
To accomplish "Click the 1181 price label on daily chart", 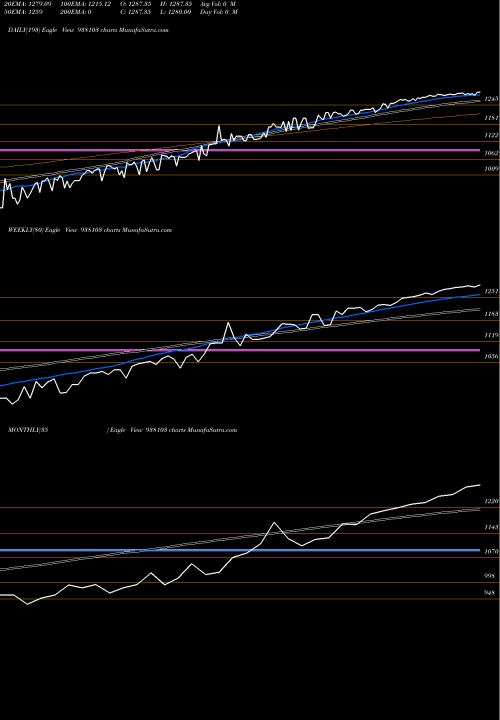I will (491, 118).
